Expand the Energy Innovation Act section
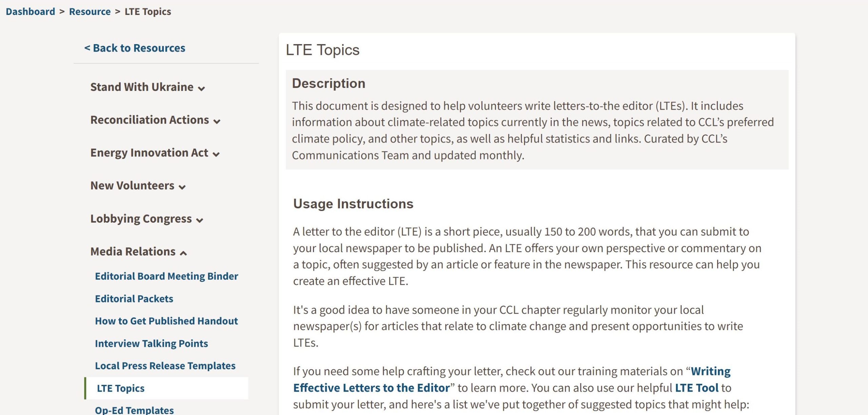Image resolution: width=868 pixels, height=415 pixels. (155, 153)
